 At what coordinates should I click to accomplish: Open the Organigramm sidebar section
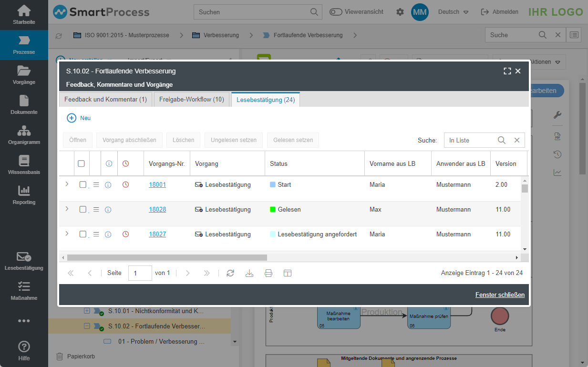pyautogui.click(x=24, y=135)
